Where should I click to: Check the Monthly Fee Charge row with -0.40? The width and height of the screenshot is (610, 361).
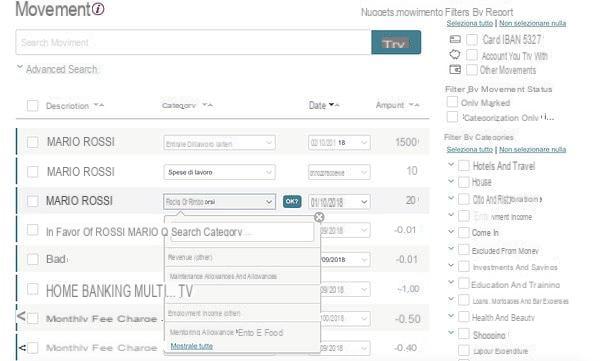[x=33, y=348]
